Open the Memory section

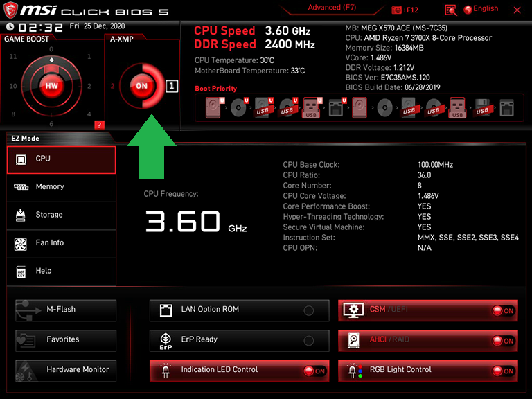61,187
